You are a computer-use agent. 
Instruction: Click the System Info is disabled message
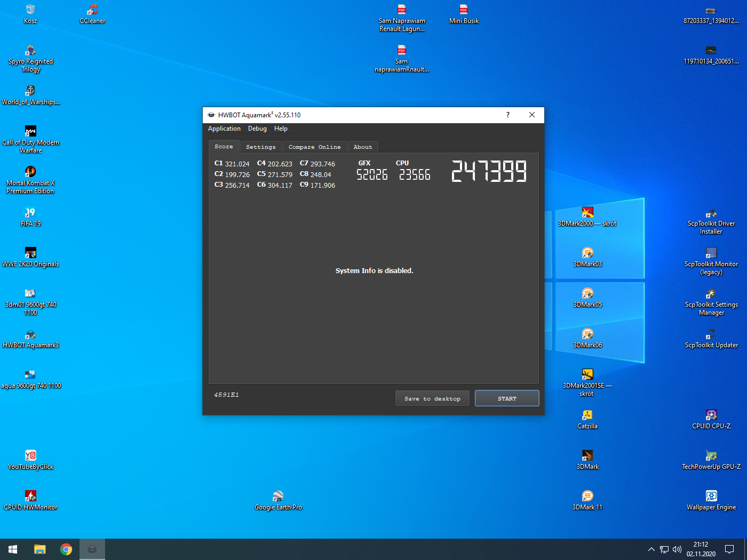coord(374,270)
